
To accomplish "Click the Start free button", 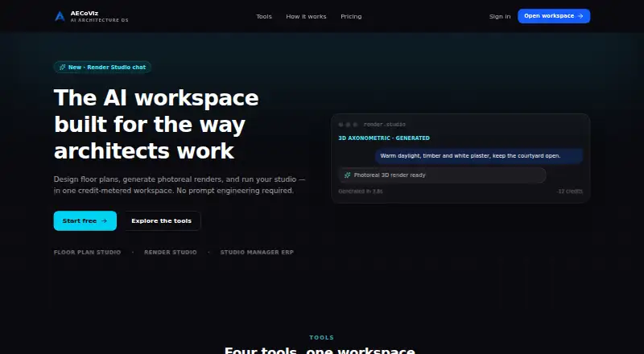I will click(x=85, y=220).
